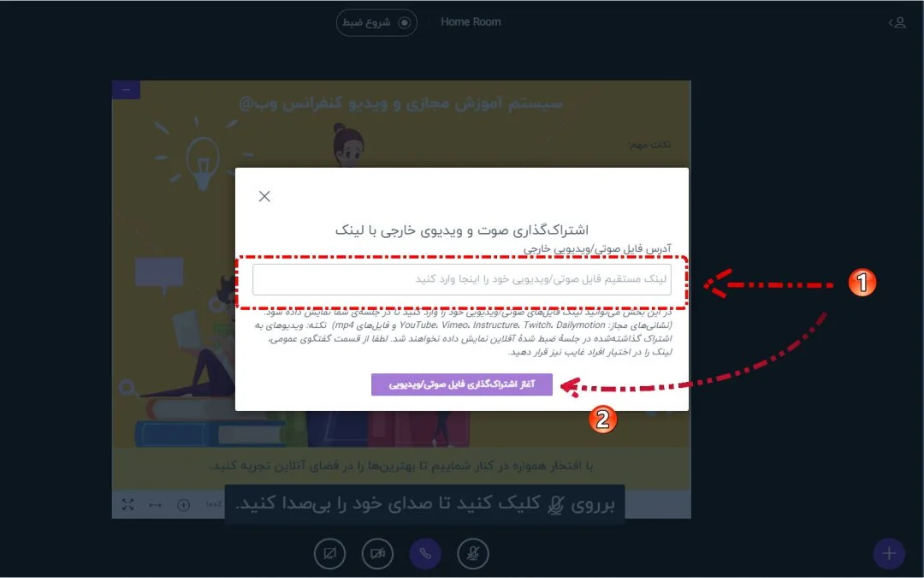
Task: Close the external media sharing dialog
Action: point(264,196)
